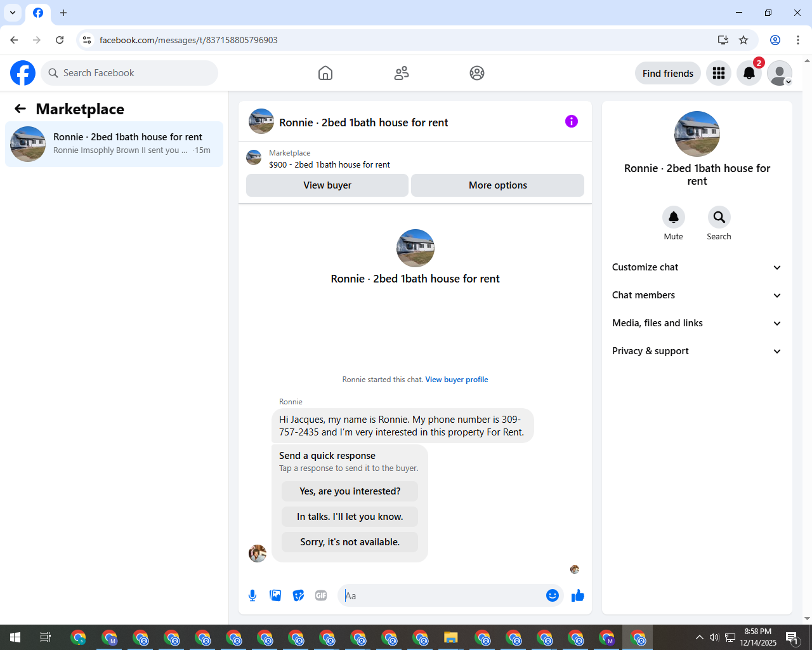Show hidden system tray icons
Viewport: 812px width, 650px height.
coord(699,637)
